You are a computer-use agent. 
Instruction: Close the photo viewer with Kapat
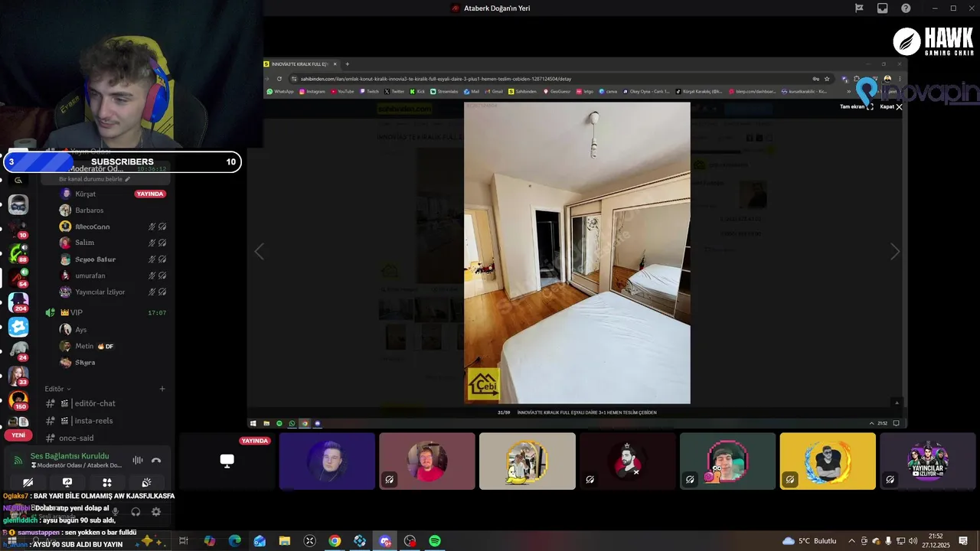click(x=890, y=107)
